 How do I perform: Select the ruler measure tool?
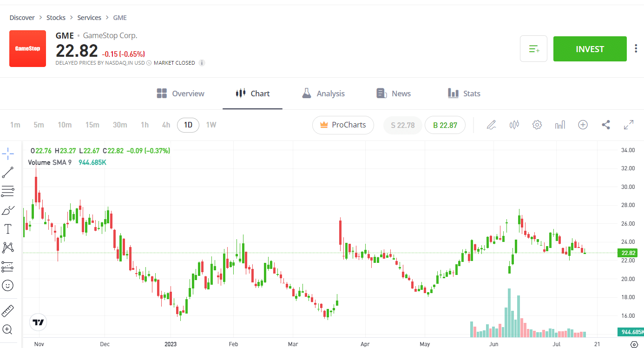(8, 311)
